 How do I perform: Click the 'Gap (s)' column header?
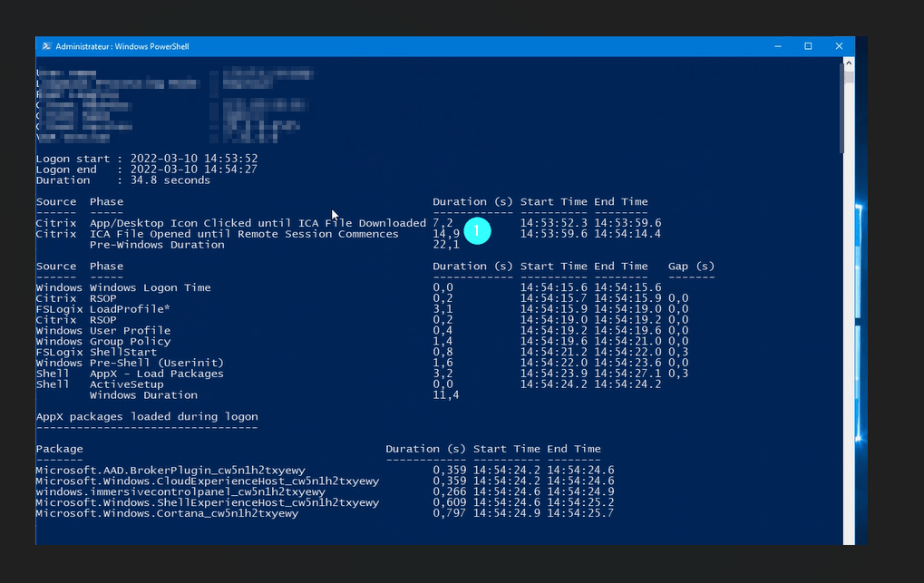[691, 267]
